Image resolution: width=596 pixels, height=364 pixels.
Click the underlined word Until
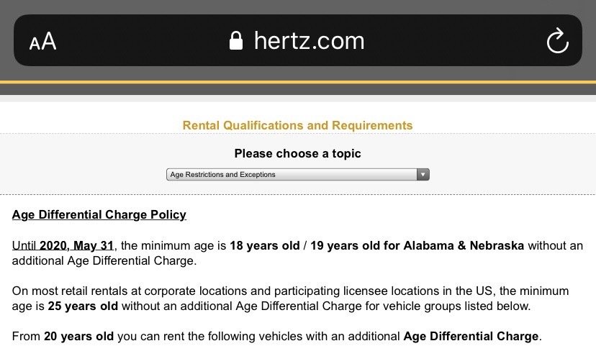[25, 245]
